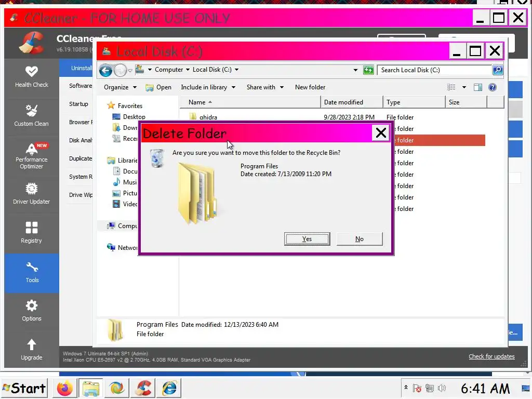Expand Computer breadcrumb dropdown
The width and height of the screenshot is (532, 399).
[188, 70]
